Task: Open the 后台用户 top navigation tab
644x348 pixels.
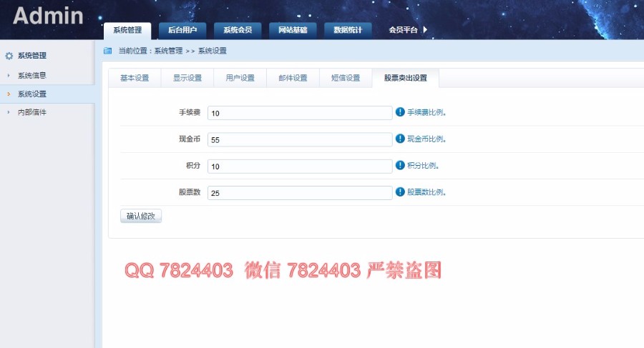Action: point(182,30)
